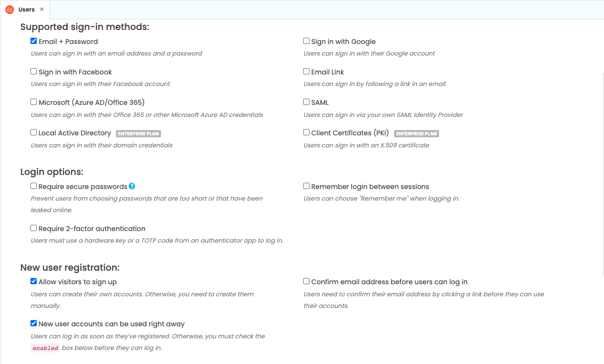Enable Remember login between sessions
Image resolution: width=604 pixels, height=364 pixels.
(307, 186)
